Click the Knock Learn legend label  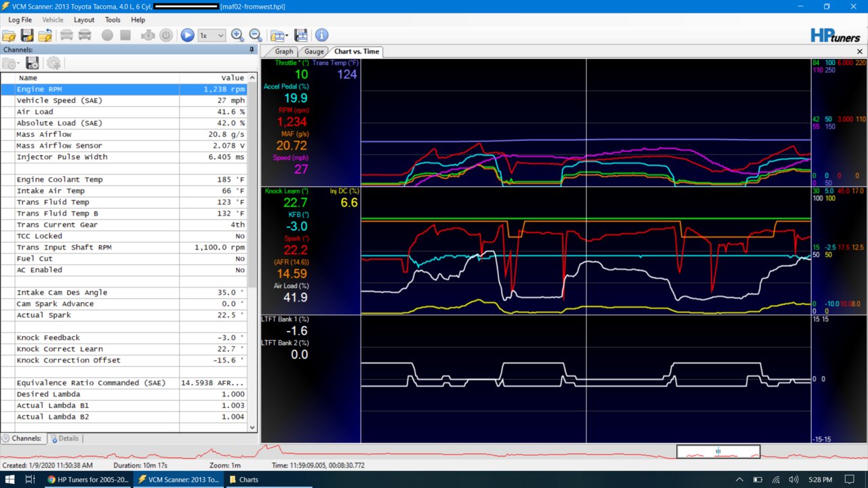click(x=285, y=191)
